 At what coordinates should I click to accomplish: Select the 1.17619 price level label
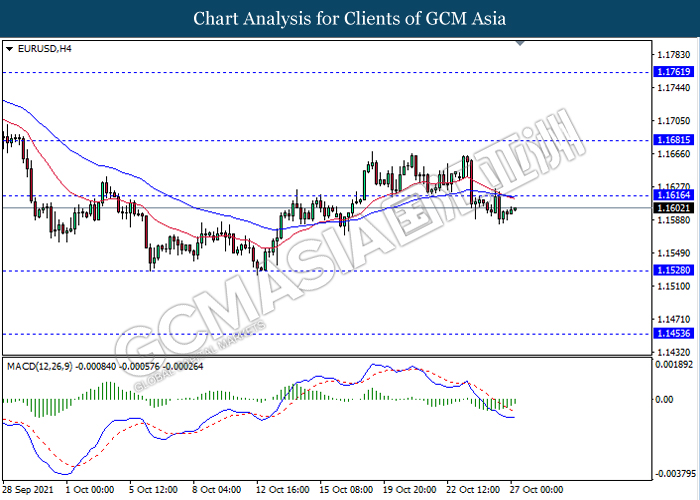[x=674, y=71]
